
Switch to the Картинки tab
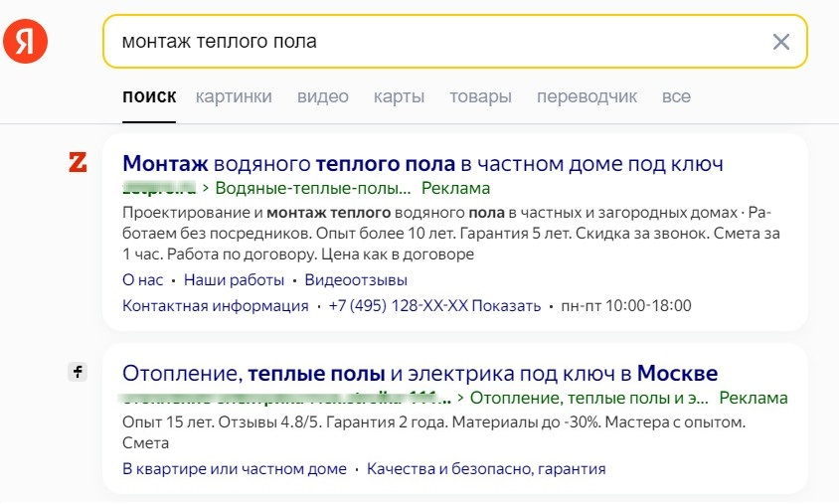[234, 96]
